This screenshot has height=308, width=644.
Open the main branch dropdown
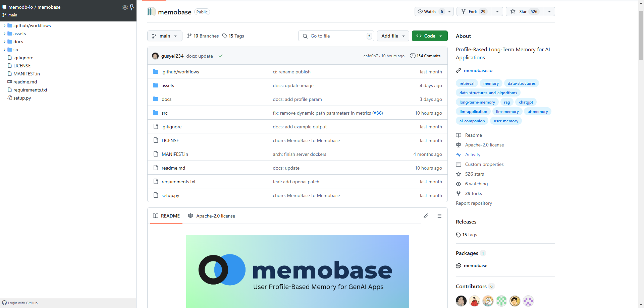(165, 36)
